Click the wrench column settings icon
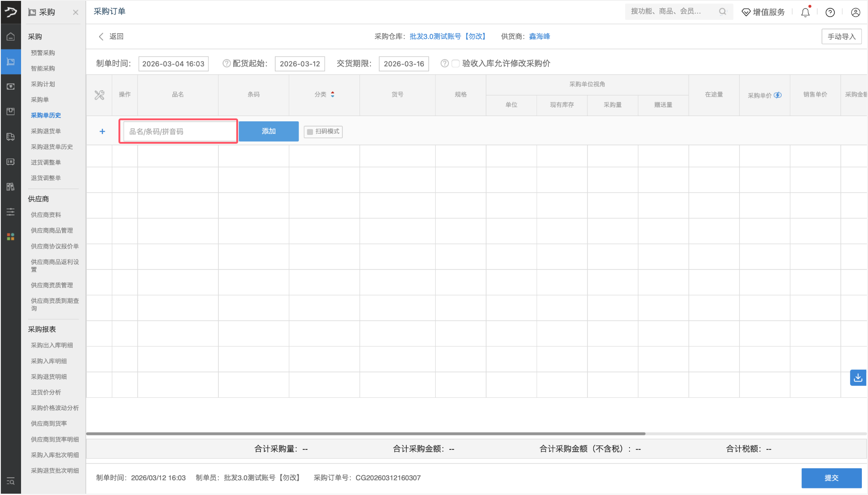 (100, 95)
